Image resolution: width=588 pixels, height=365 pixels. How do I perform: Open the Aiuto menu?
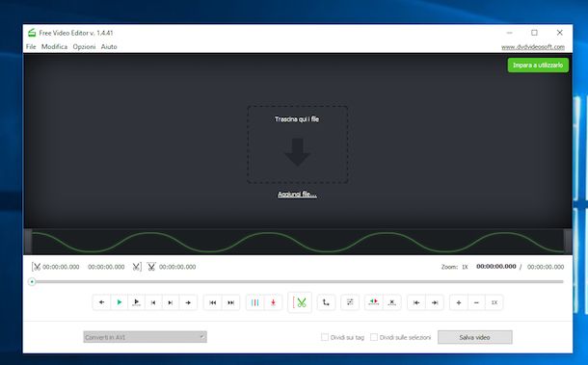click(x=109, y=46)
